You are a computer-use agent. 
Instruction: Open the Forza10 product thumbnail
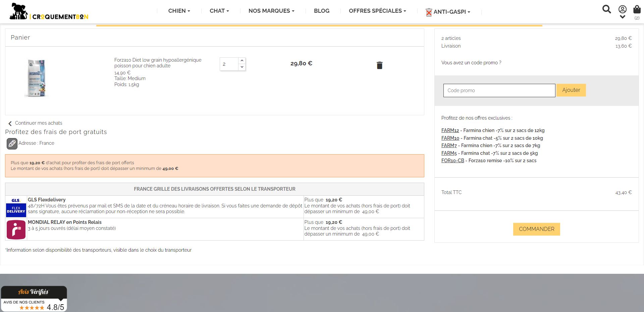tap(37, 78)
